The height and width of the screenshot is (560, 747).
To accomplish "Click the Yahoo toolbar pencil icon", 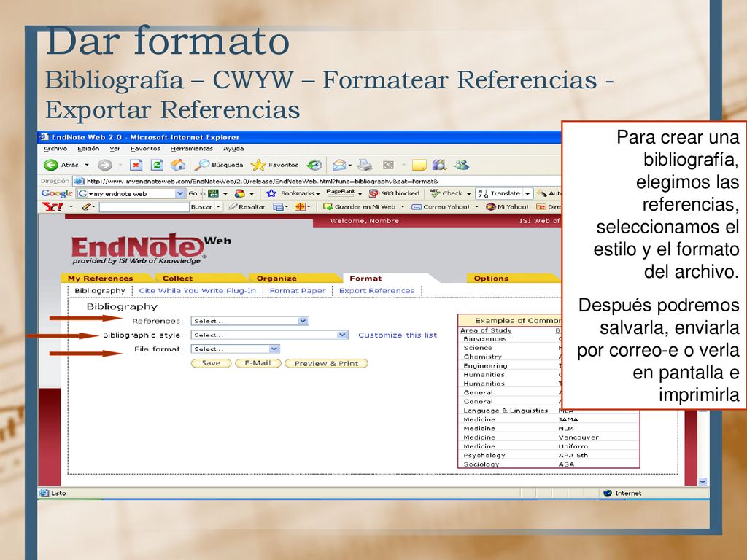I will click(86, 206).
